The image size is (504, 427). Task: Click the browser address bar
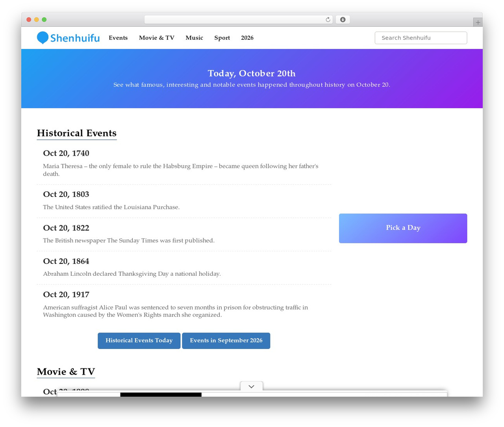[238, 20]
